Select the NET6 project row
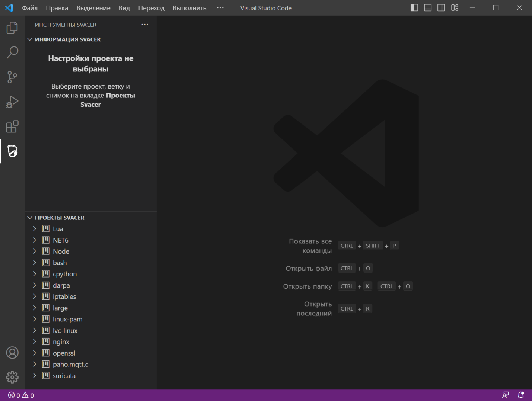 tap(90, 240)
